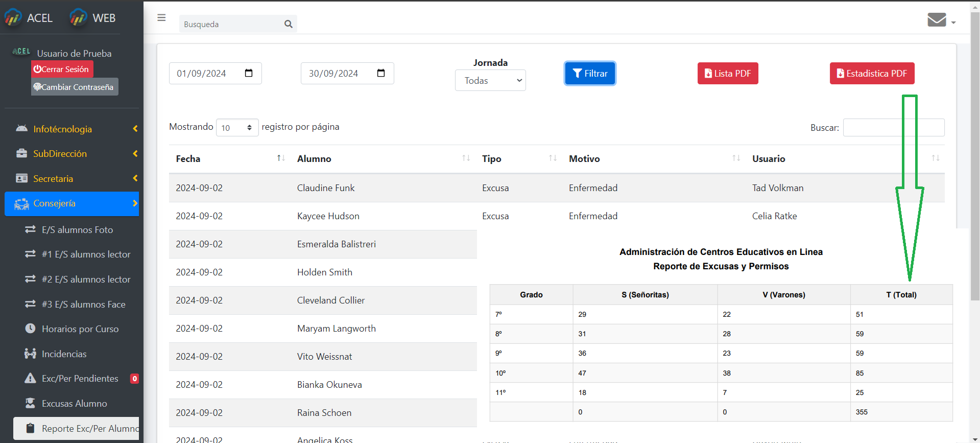Click the Consejería group icon
Image resolution: width=980 pixels, height=443 pixels.
click(x=21, y=204)
